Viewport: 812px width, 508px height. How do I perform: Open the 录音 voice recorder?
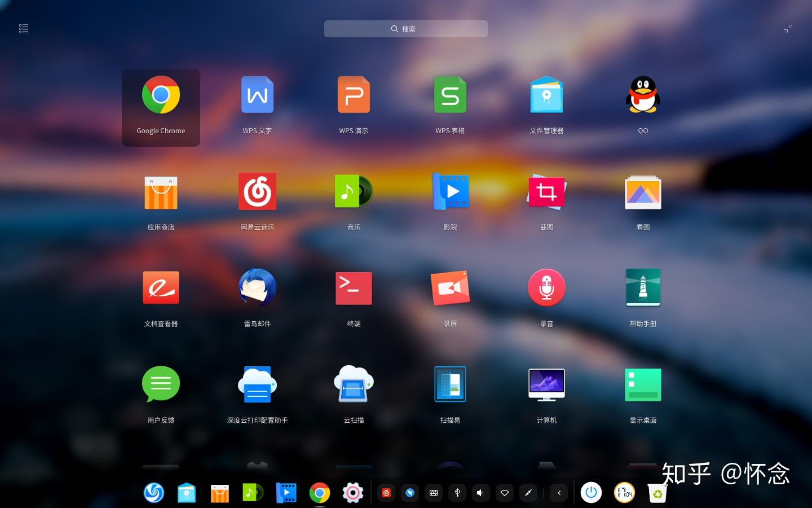tap(546, 288)
